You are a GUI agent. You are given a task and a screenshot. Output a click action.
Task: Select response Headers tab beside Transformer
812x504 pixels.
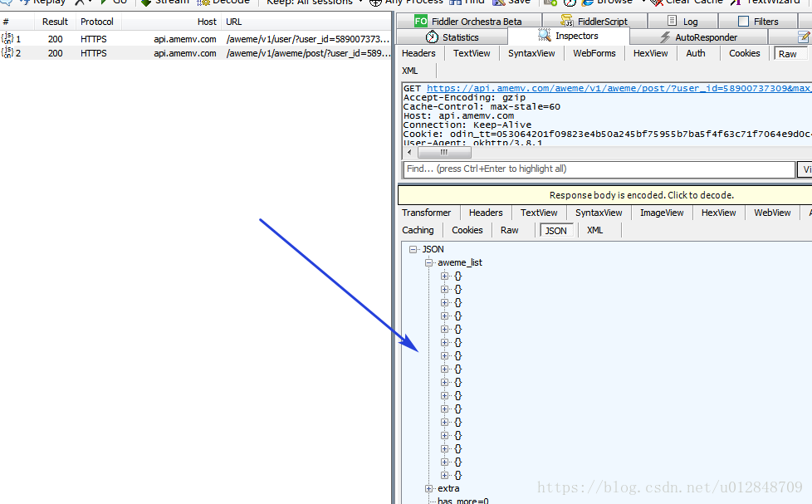[x=486, y=213]
